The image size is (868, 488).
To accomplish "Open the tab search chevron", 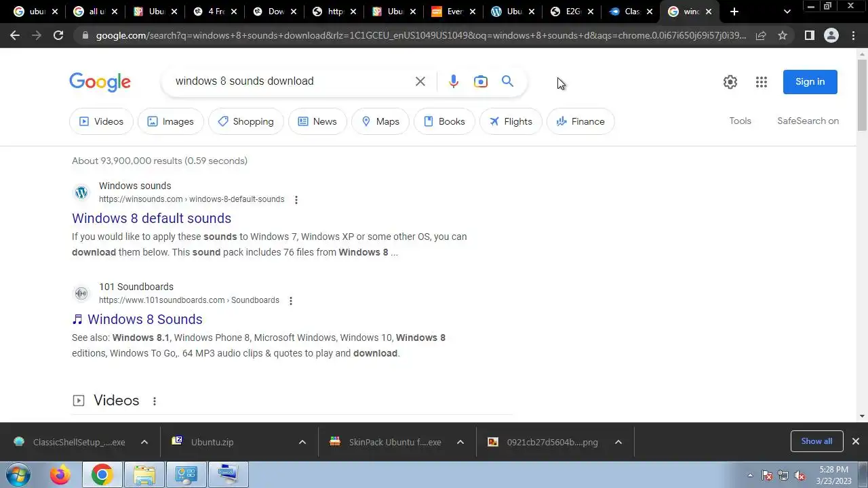I will coord(787,12).
